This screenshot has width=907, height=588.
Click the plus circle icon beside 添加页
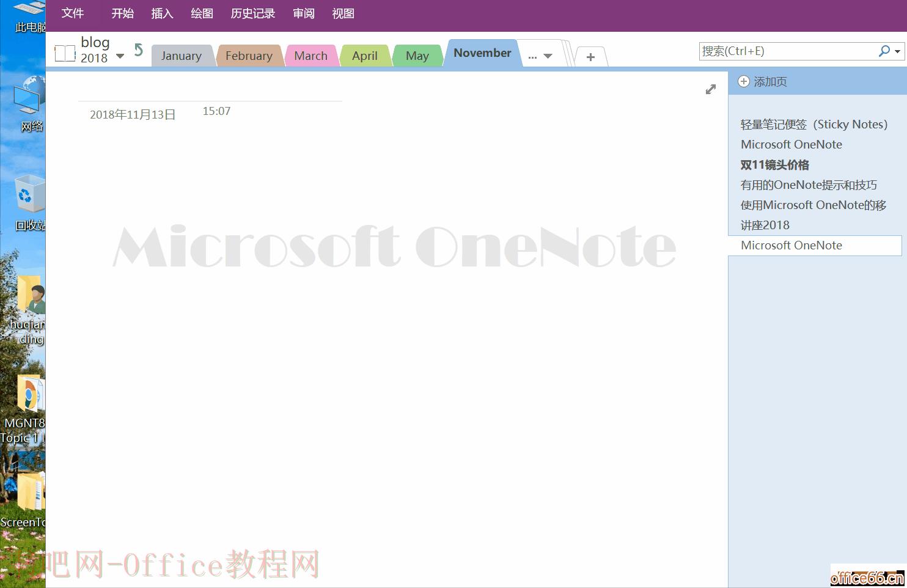[x=744, y=81]
